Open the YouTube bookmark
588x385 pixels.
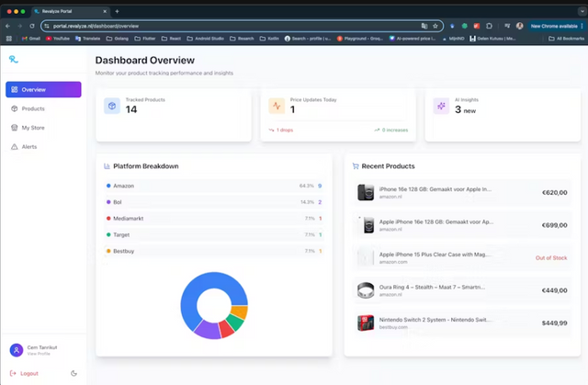pyautogui.click(x=58, y=39)
